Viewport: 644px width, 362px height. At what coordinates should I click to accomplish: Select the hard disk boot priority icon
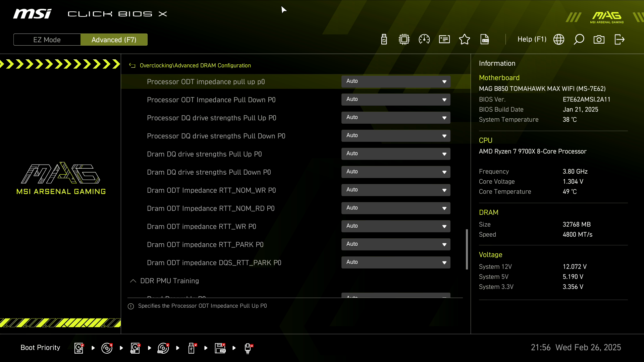(78, 348)
